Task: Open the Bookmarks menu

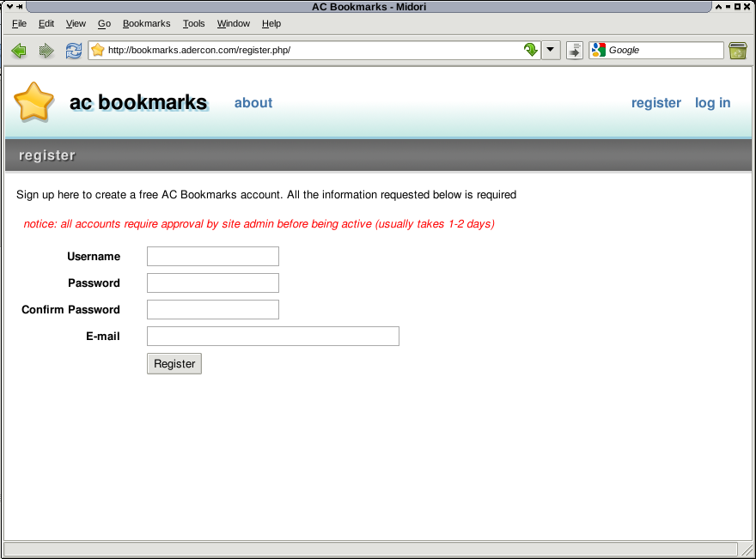Action: click(x=146, y=23)
